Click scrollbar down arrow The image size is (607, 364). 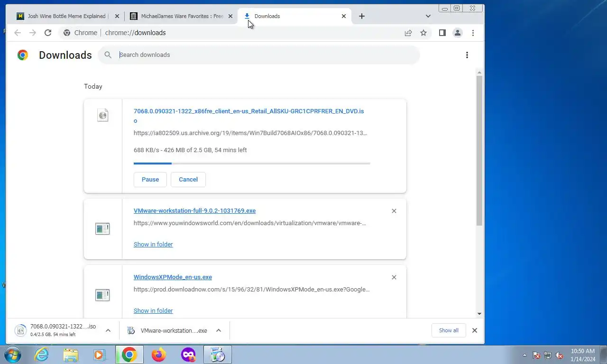point(479,313)
